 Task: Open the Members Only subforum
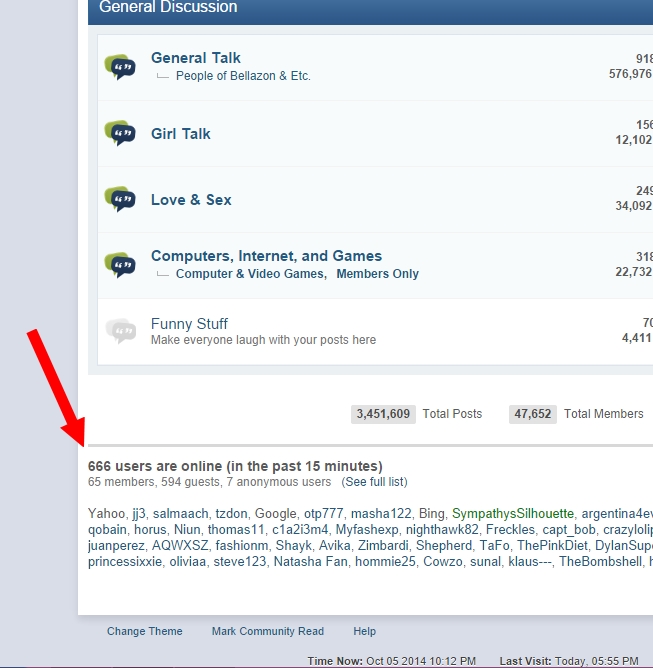377,274
